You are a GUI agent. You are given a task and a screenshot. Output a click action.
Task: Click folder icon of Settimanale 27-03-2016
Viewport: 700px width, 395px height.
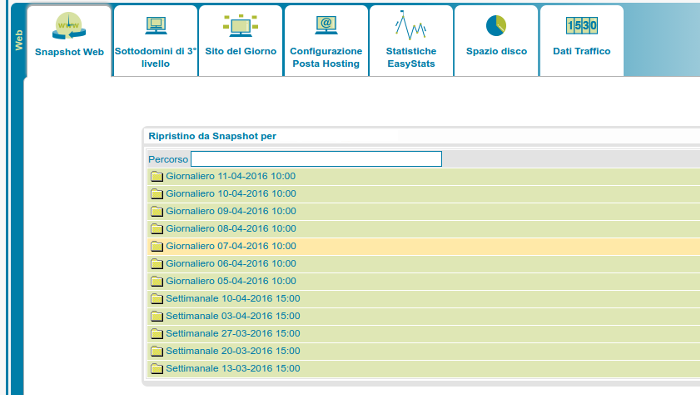(x=157, y=333)
